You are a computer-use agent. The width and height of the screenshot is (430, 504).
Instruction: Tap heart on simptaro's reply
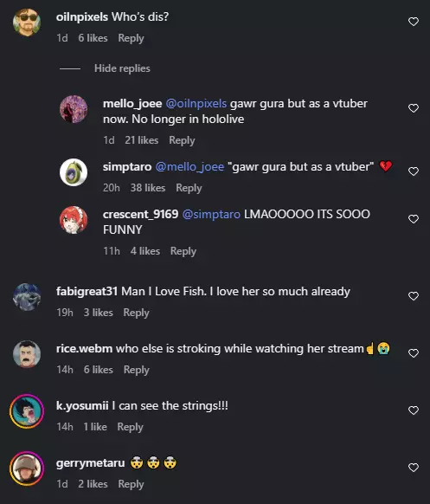(x=414, y=171)
